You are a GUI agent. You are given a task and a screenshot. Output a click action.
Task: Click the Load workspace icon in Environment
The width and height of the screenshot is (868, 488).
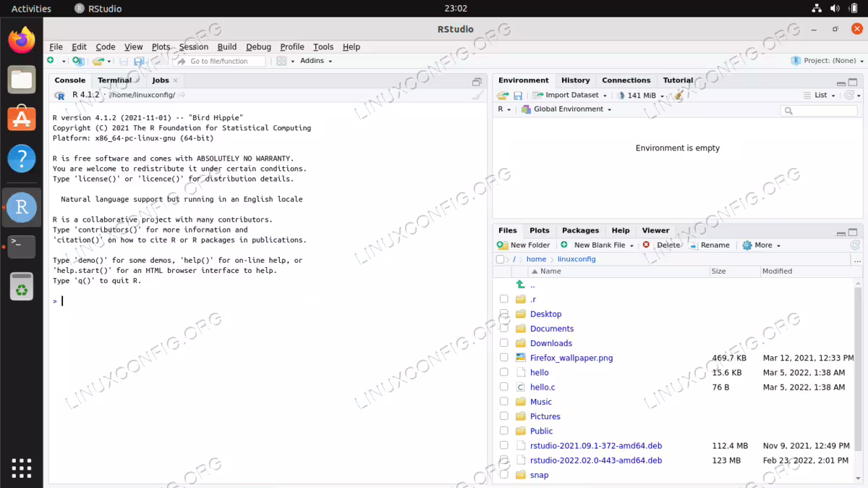503,95
